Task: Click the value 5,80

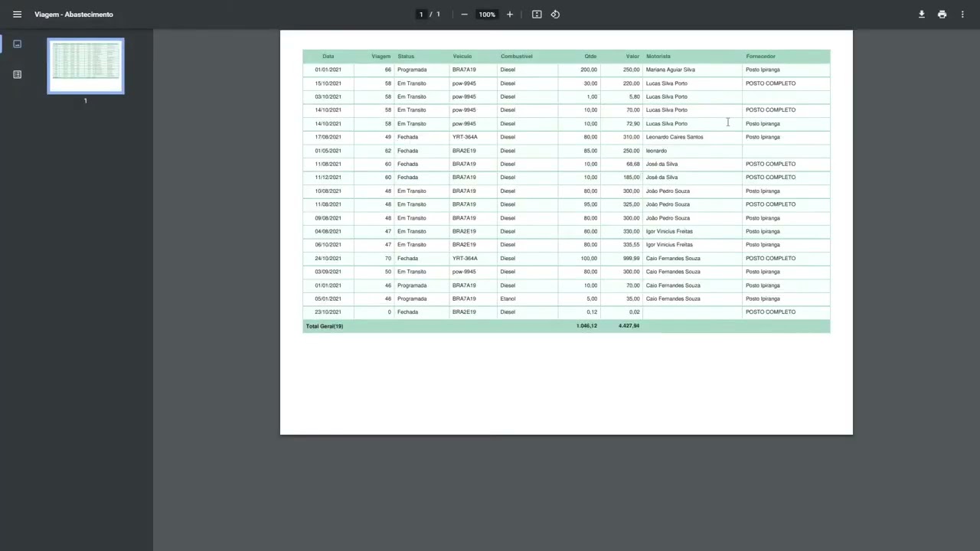Action: tap(634, 96)
